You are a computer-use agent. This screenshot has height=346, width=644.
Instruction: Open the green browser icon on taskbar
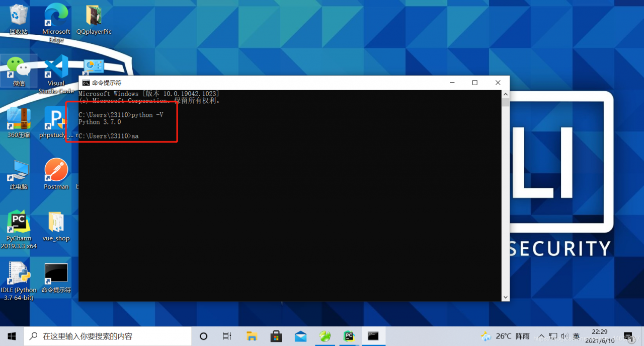325,336
